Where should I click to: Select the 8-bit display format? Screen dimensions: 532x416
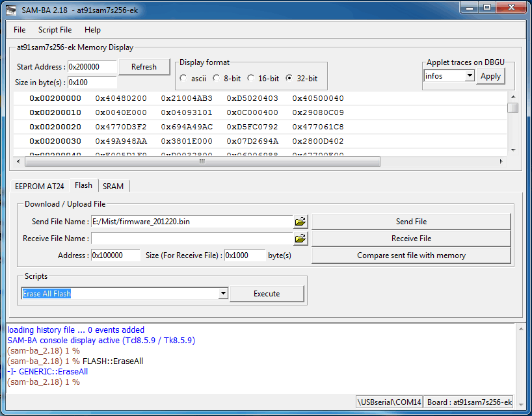(x=216, y=78)
